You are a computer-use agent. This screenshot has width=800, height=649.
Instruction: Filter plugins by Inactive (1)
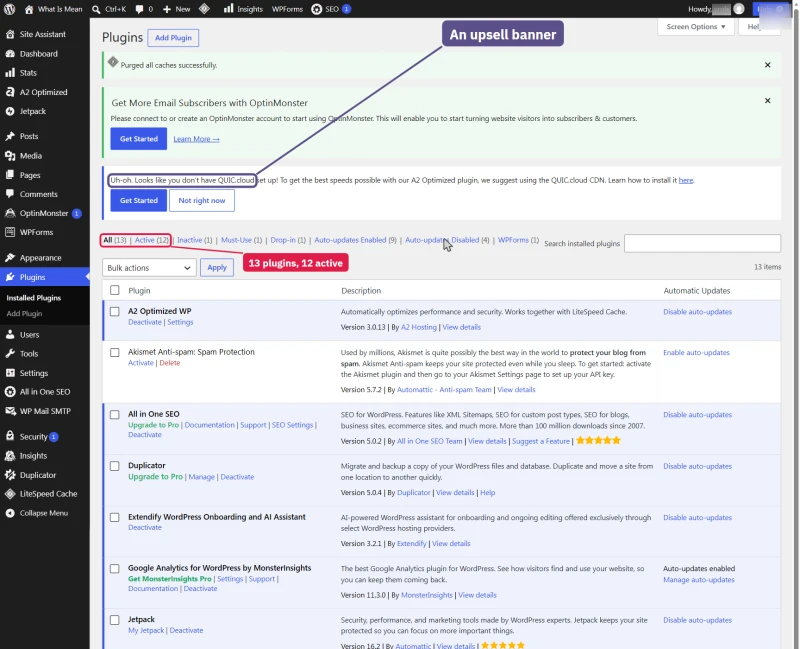(194, 240)
